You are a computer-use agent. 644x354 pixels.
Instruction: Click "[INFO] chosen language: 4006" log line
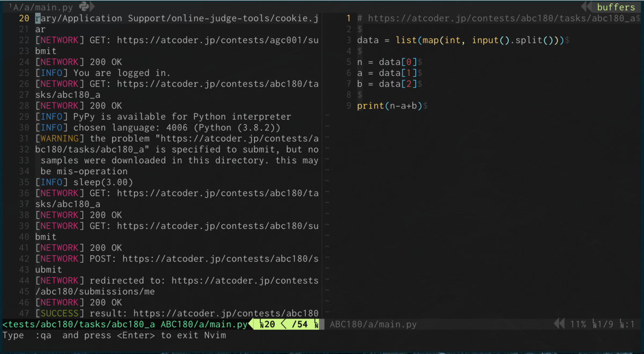(158, 128)
